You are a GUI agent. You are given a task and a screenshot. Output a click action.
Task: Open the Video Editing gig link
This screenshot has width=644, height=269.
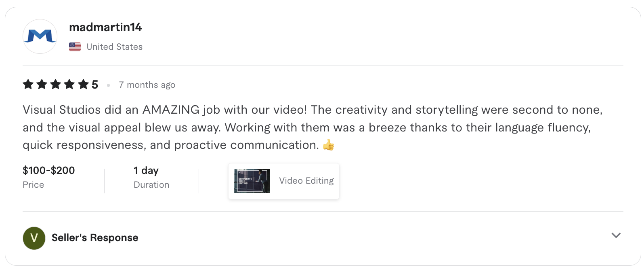click(x=306, y=181)
